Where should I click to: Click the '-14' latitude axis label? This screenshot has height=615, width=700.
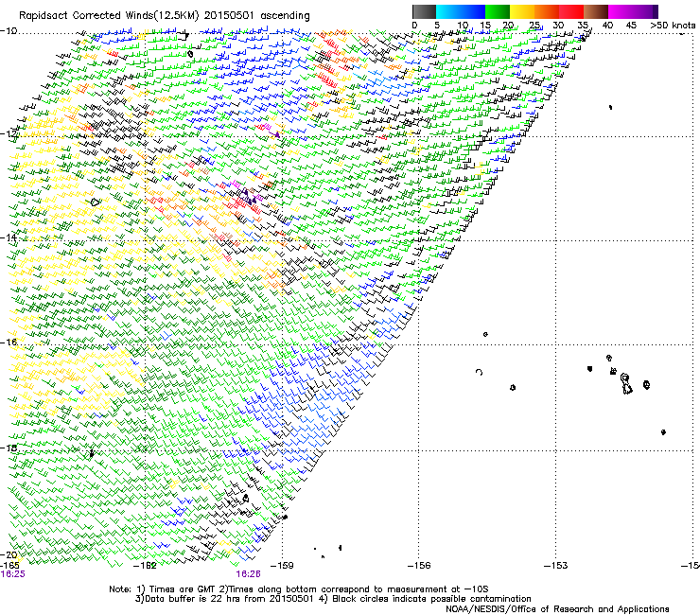pyautogui.click(x=9, y=237)
